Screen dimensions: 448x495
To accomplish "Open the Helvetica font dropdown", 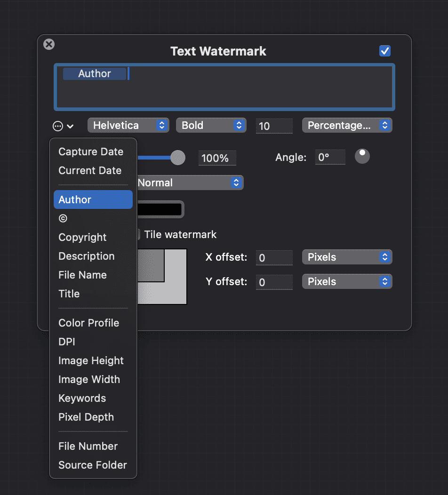I will click(128, 126).
